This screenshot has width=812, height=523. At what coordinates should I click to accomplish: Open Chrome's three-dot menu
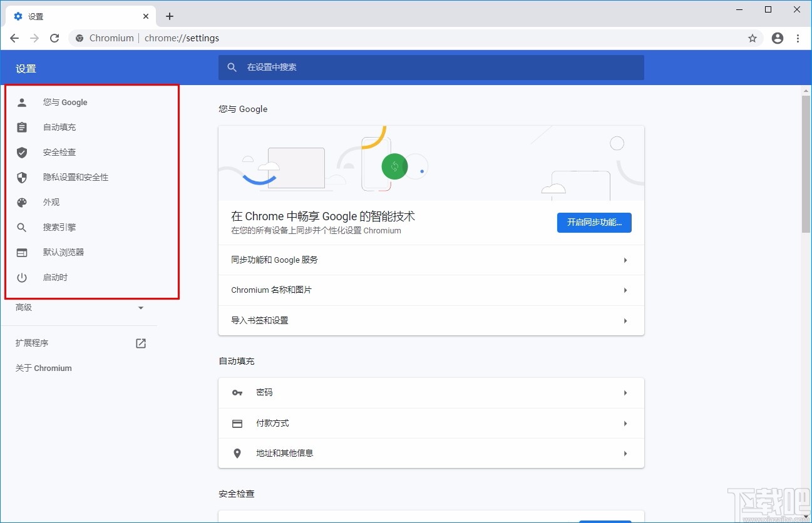(798, 38)
